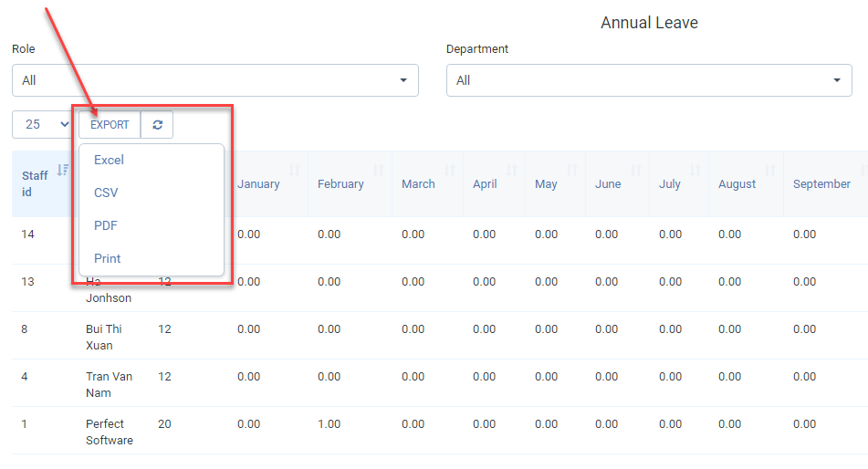Sort by Staff id column icon
Viewport: 868px width, 469px height.
pyautogui.click(x=63, y=170)
